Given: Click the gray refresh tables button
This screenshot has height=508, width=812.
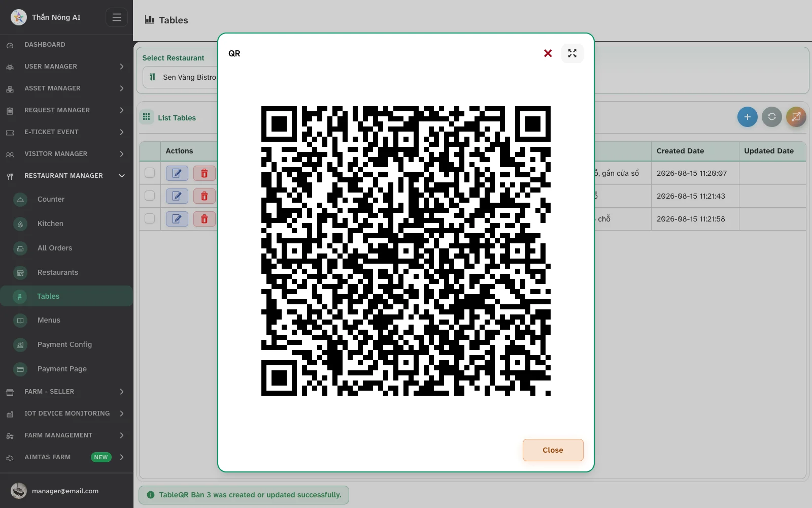Looking at the screenshot, I should (771, 117).
